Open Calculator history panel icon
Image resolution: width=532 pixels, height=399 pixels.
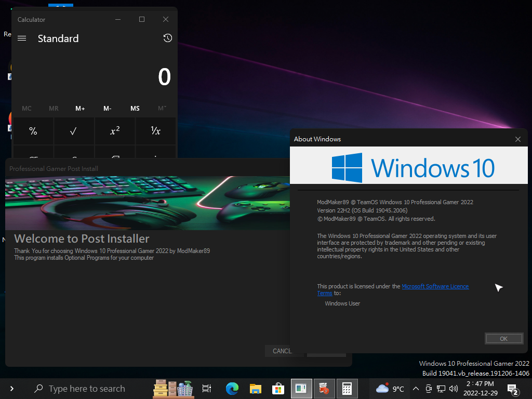(x=168, y=38)
